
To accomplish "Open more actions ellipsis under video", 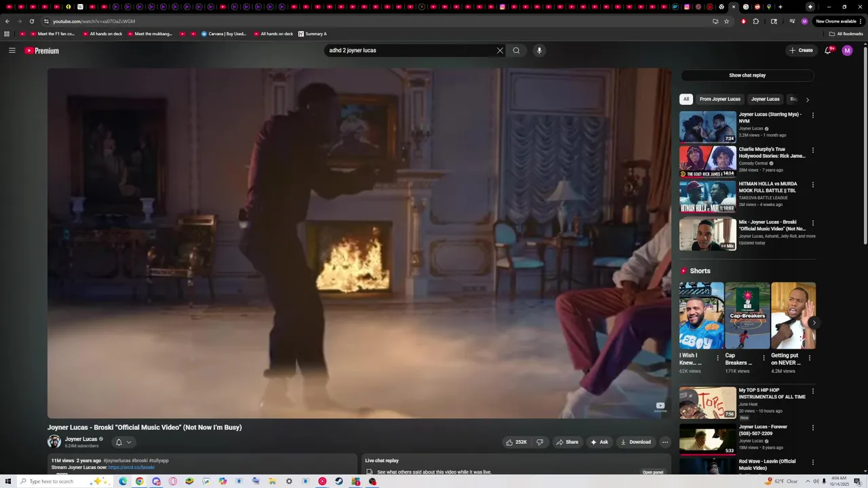I will tap(665, 442).
